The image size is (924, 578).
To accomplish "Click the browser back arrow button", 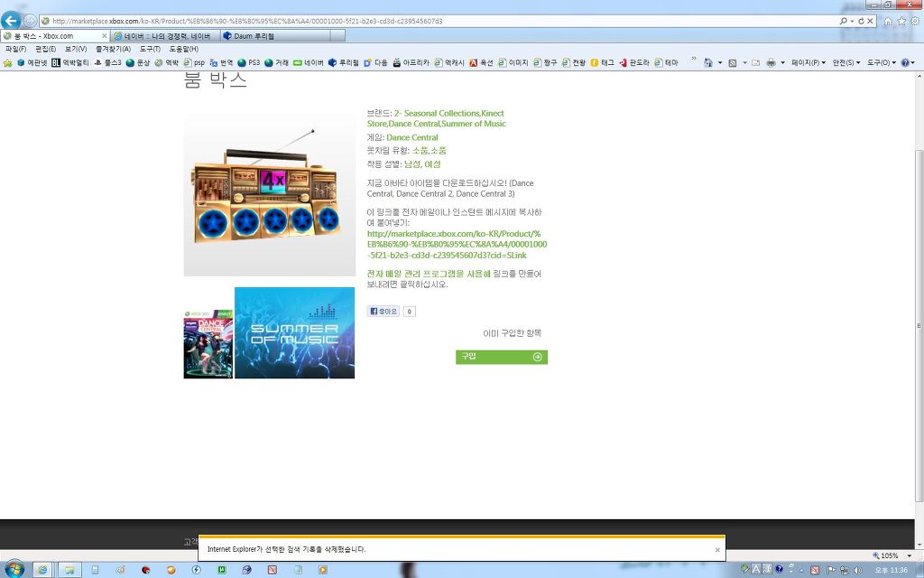I will [12, 20].
